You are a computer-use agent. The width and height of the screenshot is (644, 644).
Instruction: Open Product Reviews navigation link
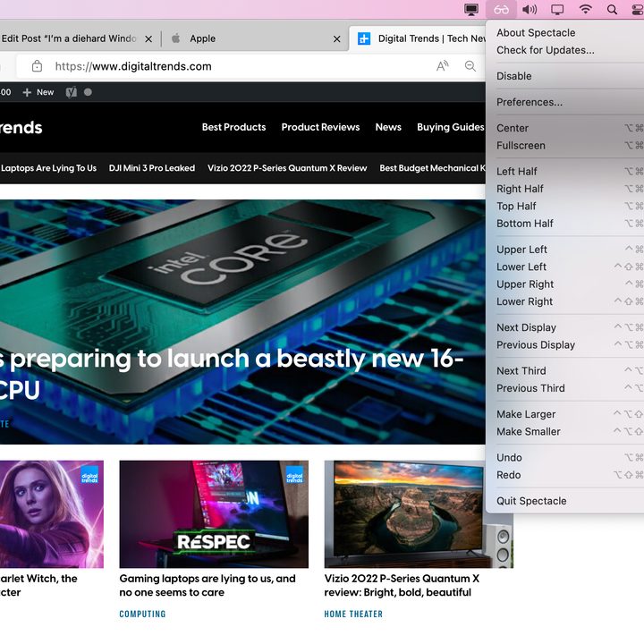click(x=320, y=127)
